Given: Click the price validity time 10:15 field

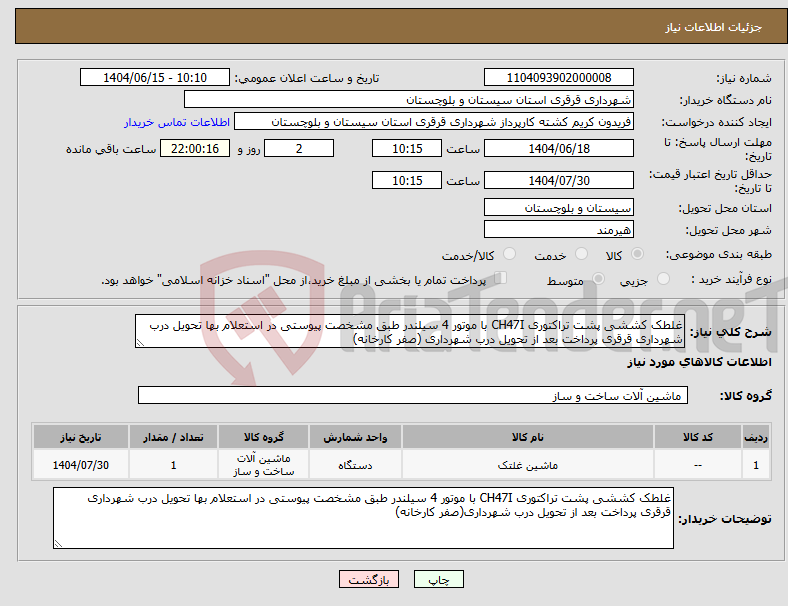Looking at the screenshot, I should tap(407, 180).
